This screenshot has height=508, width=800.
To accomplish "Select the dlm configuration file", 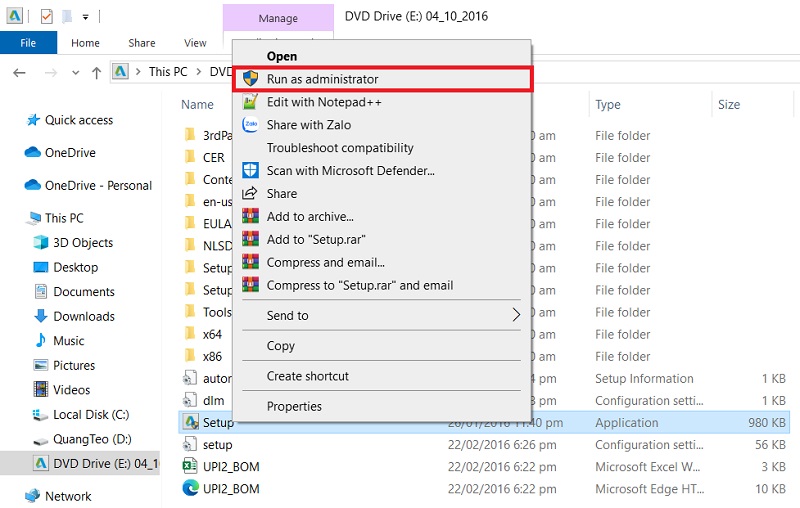I will 213,400.
